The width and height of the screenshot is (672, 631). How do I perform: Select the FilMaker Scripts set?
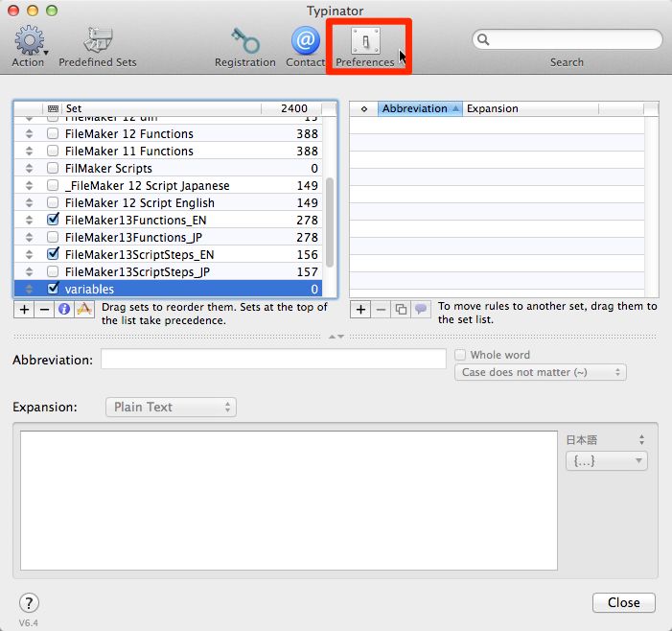pos(168,168)
